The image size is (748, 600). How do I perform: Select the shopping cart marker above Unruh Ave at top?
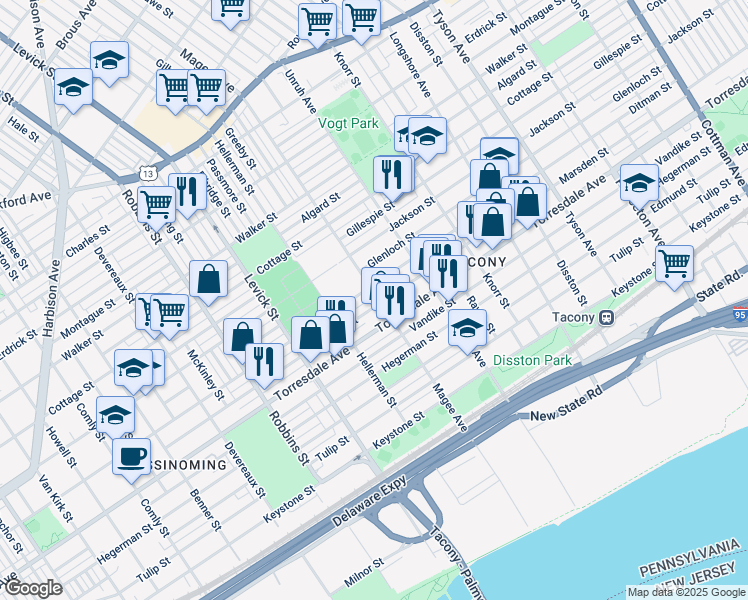point(317,22)
